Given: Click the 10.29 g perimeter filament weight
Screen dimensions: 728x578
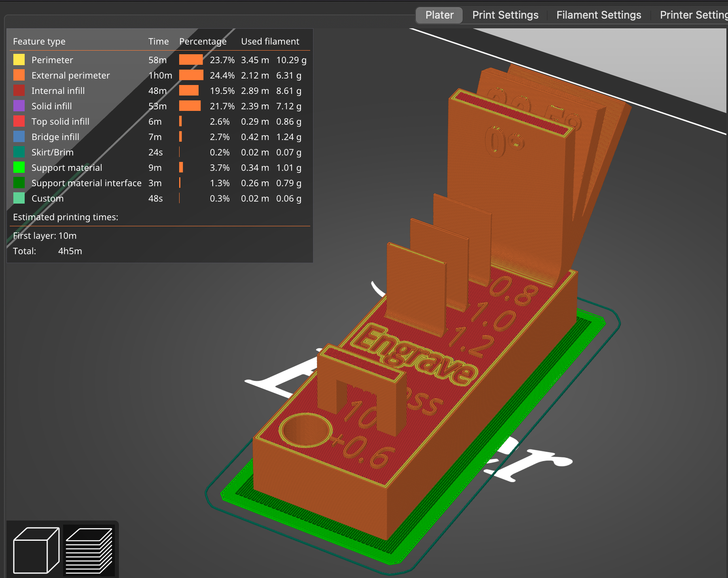Looking at the screenshot, I should pyautogui.click(x=291, y=60).
